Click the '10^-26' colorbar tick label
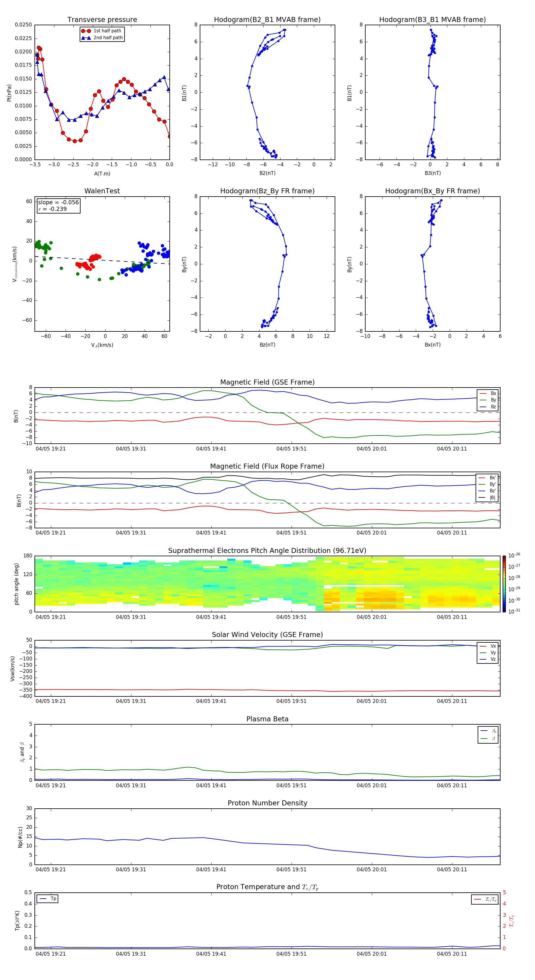Image resolution: width=535 pixels, height=980 pixels. pyautogui.click(x=514, y=555)
